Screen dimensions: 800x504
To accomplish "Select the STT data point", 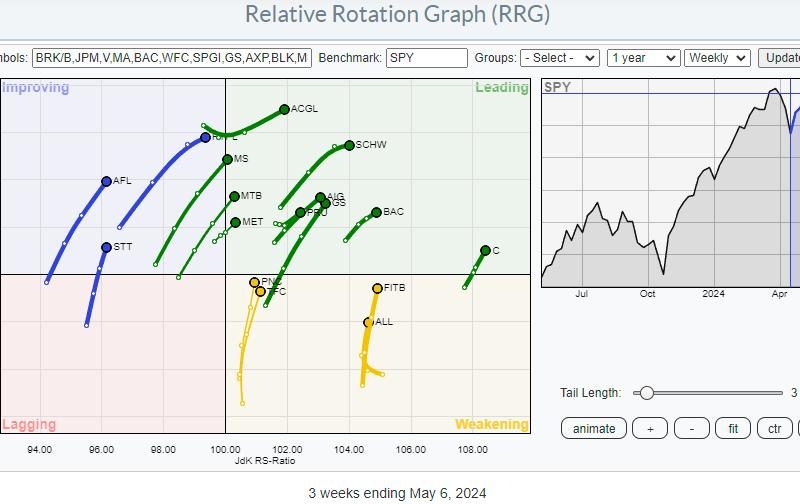I will (106, 247).
